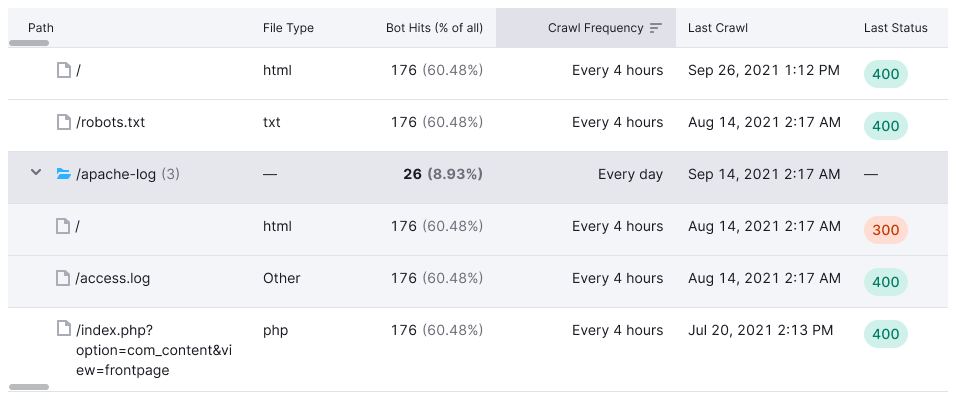Click the 400 status badge for /access.log
This screenshot has height=400, width=956.
(x=886, y=282)
